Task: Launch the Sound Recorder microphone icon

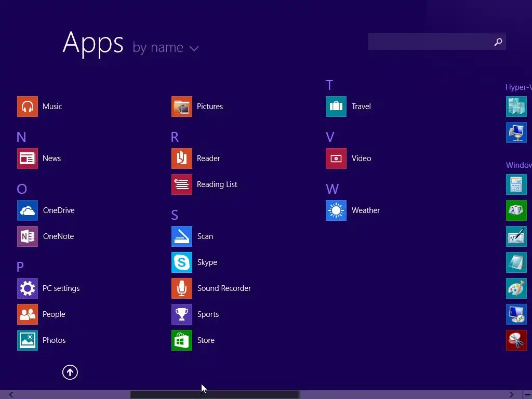Action: pyautogui.click(x=182, y=288)
